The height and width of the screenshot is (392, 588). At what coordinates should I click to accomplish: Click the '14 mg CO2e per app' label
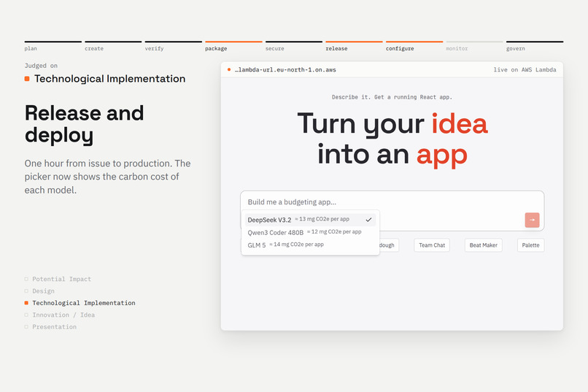297,245
